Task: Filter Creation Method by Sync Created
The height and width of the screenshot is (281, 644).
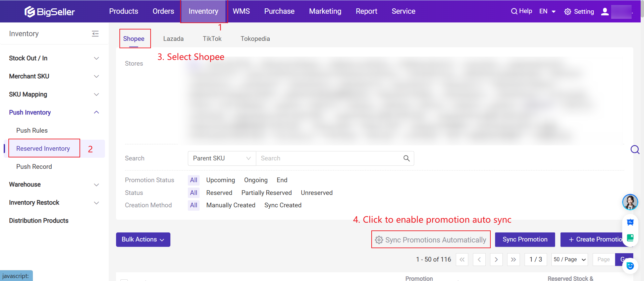Action: [283, 205]
